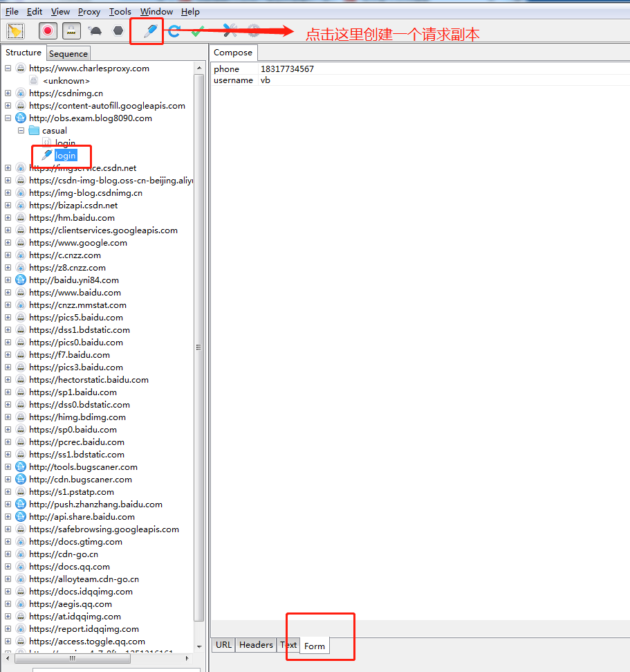Expand content-autofill.googleapis.com node
This screenshot has height=672, width=630.
click(8, 105)
